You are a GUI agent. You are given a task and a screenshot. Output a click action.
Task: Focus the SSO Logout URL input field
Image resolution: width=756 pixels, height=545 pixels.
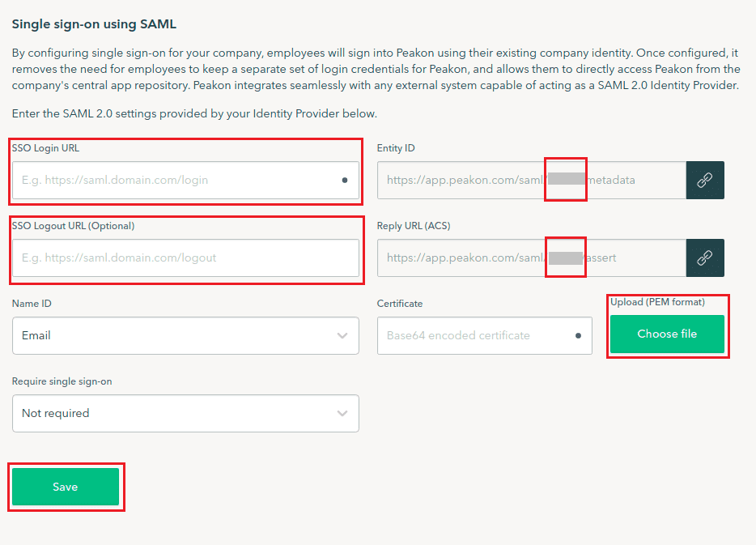pyautogui.click(x=185, y=258)
